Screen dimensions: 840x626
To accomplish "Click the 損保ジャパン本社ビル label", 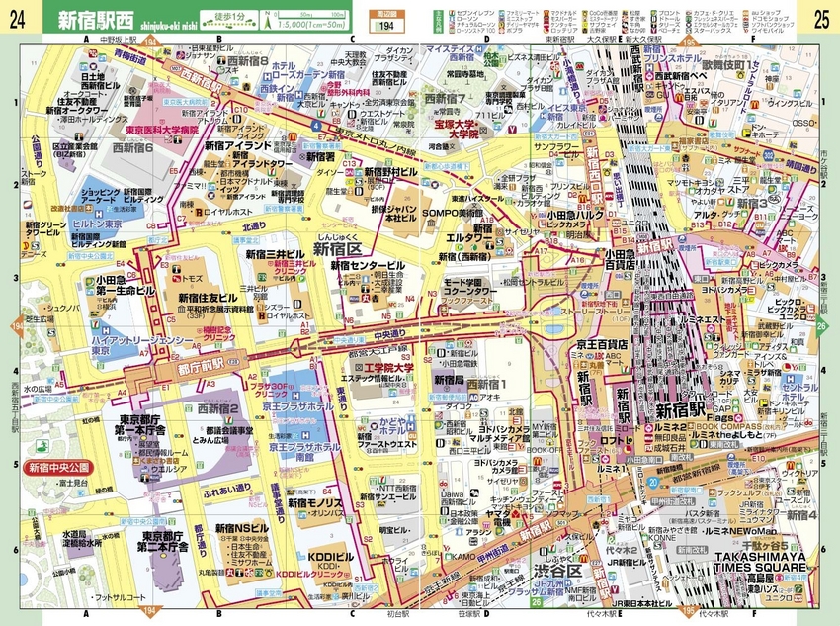I will (395, 213).
